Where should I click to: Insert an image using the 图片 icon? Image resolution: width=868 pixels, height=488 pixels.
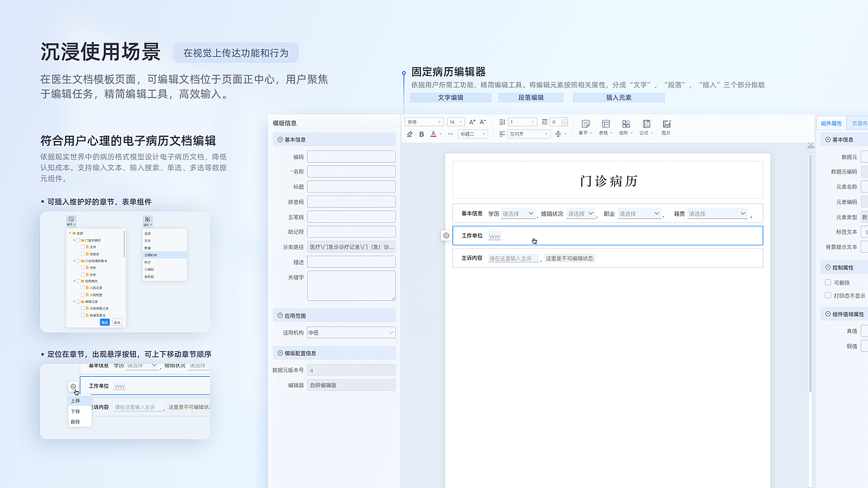tap(666, 123)
